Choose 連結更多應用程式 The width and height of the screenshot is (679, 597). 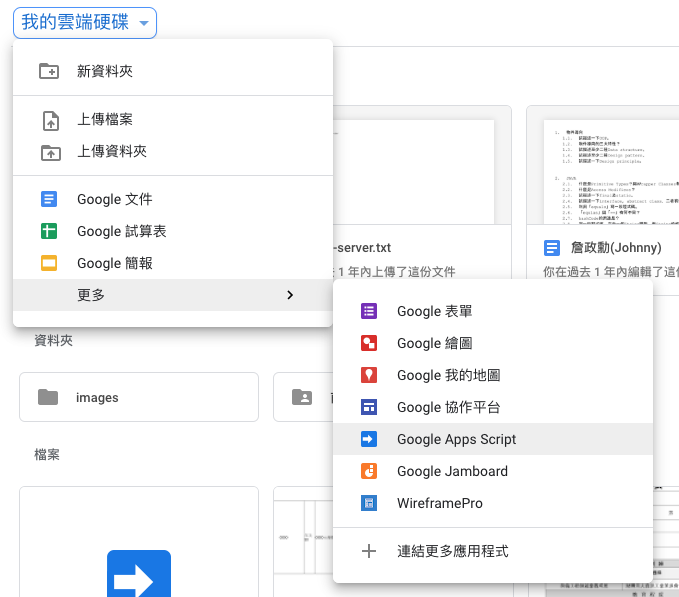pos(493,551)
